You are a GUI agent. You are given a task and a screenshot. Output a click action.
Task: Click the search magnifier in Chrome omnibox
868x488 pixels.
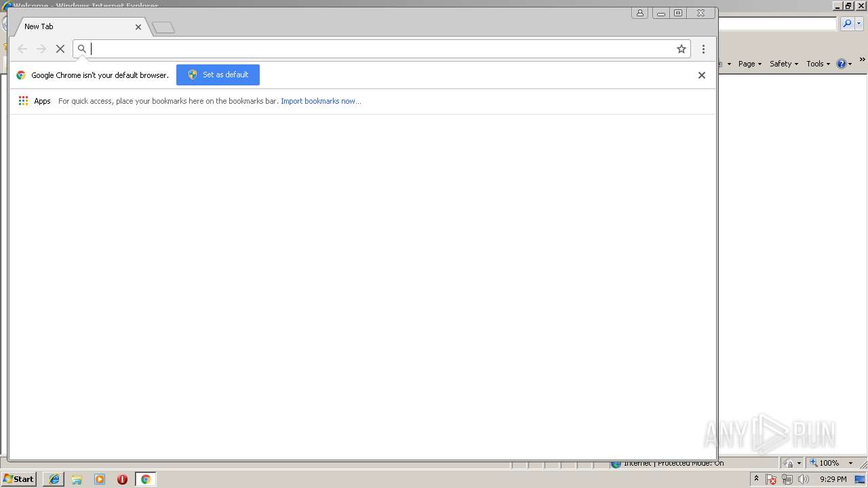(82, 49)
